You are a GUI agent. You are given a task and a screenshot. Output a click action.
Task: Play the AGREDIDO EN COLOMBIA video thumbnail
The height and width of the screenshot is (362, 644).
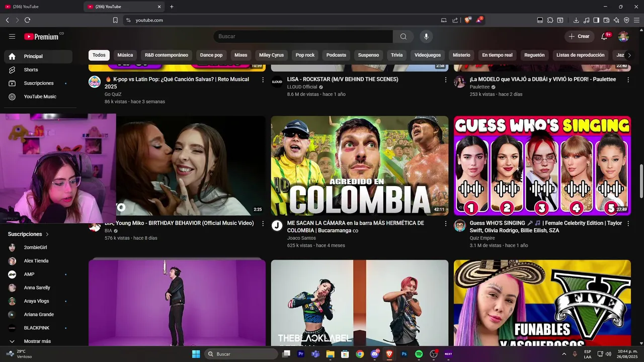[x=360, y=166]
